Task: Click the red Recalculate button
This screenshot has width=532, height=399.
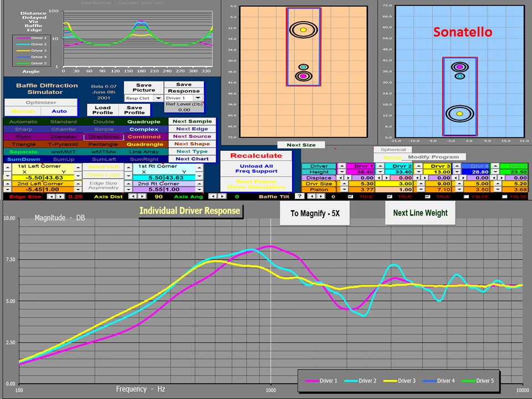Action: click(256, 155)
